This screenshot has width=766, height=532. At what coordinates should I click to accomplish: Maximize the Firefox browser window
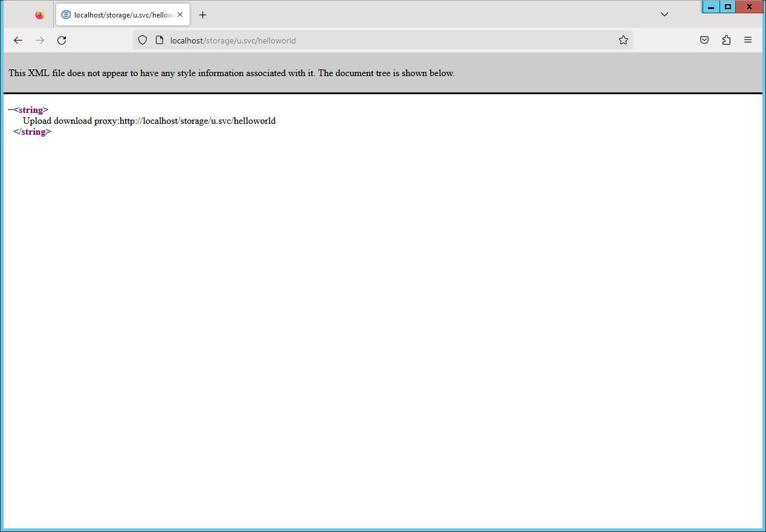pyautogui.click(x=728, y=7)
